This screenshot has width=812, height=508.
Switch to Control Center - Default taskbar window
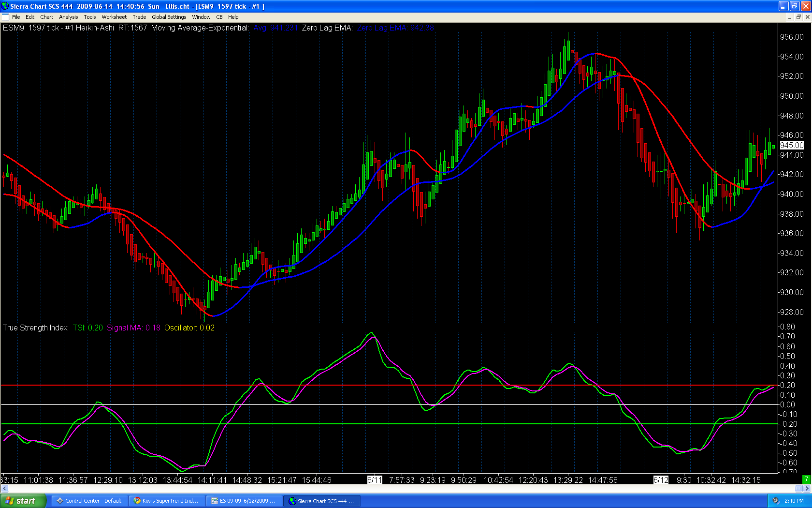(90, 501)
